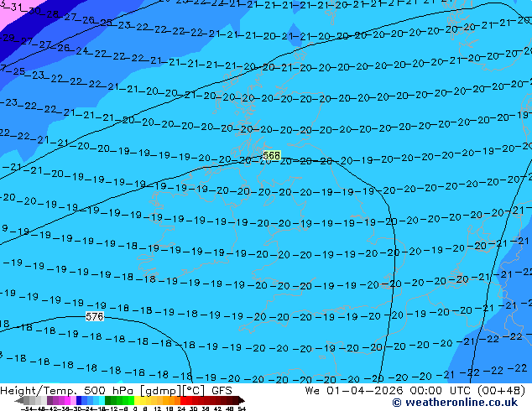The height and width of the screenshot is (411, 532).
Task: Click the left arrow end of color scale
Action: (19, 401)
